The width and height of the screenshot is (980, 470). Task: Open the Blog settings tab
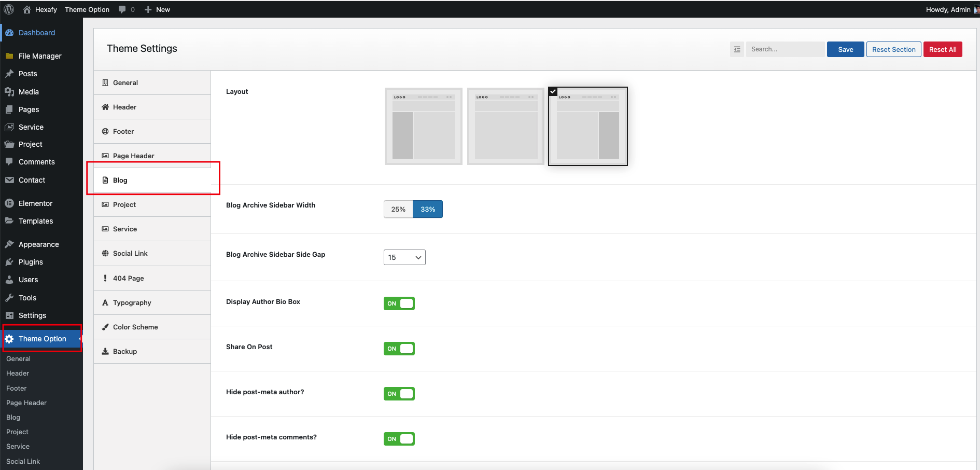[x=152, y=180]
